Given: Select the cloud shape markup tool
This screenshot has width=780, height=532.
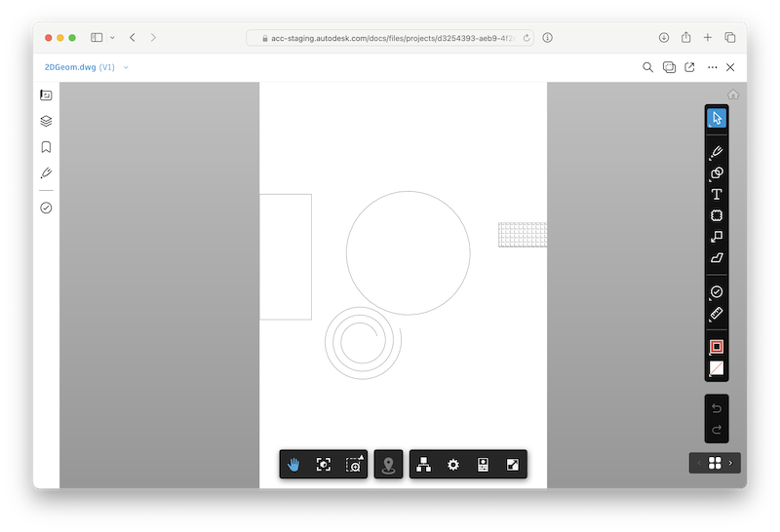Looking at the screenshot, I should (x=717, y=215).
